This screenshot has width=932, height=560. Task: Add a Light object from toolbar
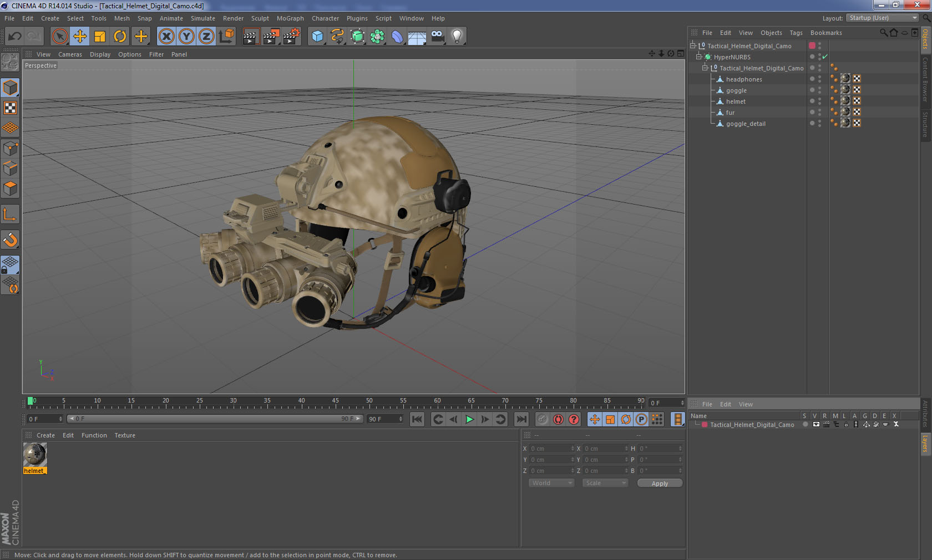[x=457, y=37]
